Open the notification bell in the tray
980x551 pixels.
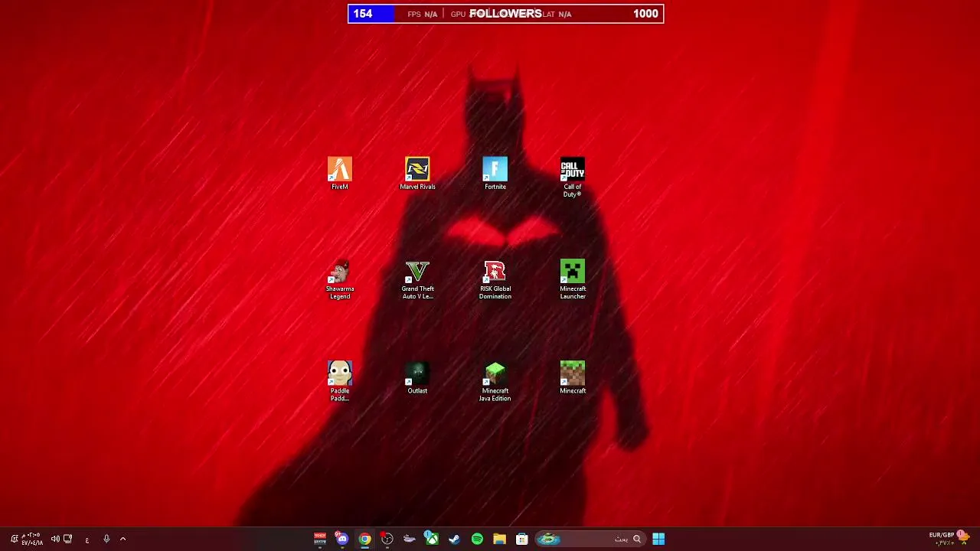tap(14, 539)
